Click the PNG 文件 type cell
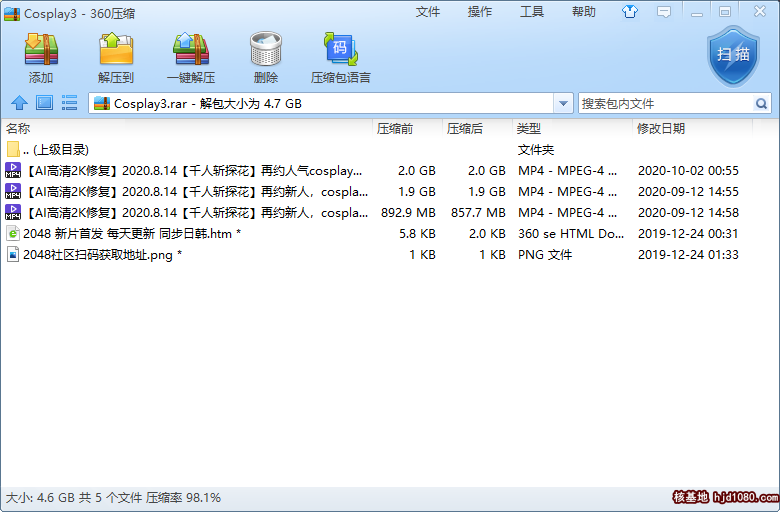The image size is (780, 512). click(545, 255)
